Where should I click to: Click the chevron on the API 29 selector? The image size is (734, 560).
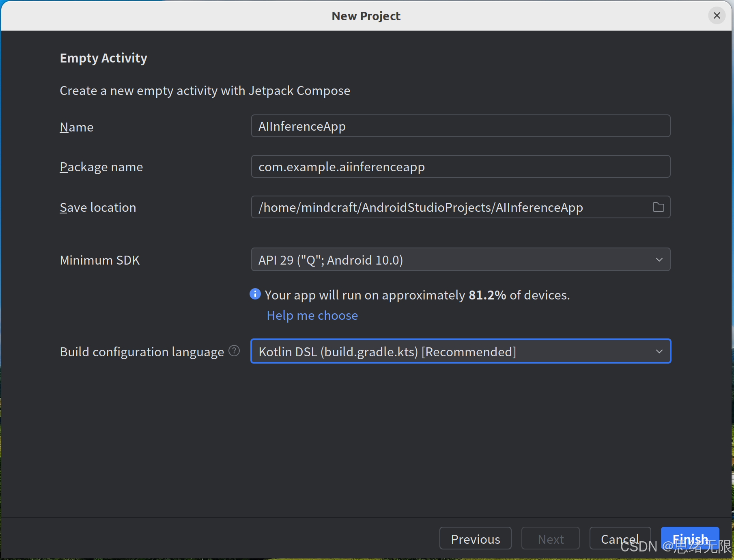click(x=660, y=259)
